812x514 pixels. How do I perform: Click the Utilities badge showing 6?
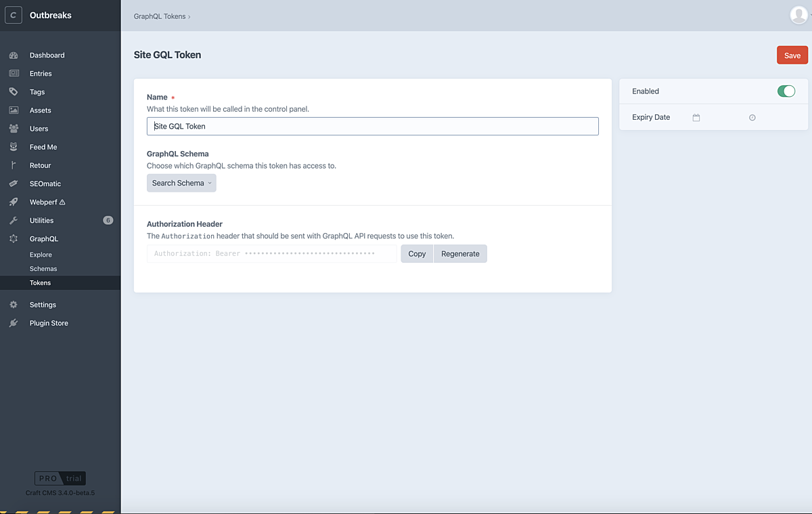click(108, 220)
